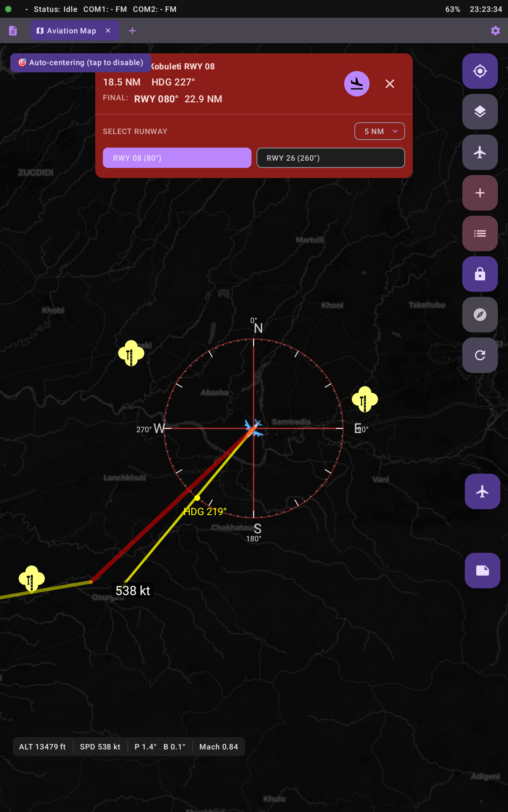Click the center-on-location crosshair button
Image resolution: width=508 pixels, height=812 pixels.
[480, 71]
